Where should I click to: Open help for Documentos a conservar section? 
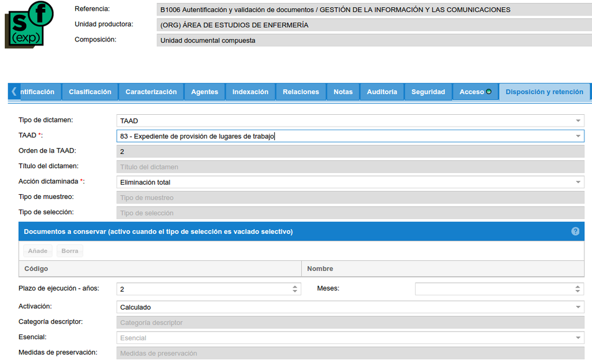575,231
